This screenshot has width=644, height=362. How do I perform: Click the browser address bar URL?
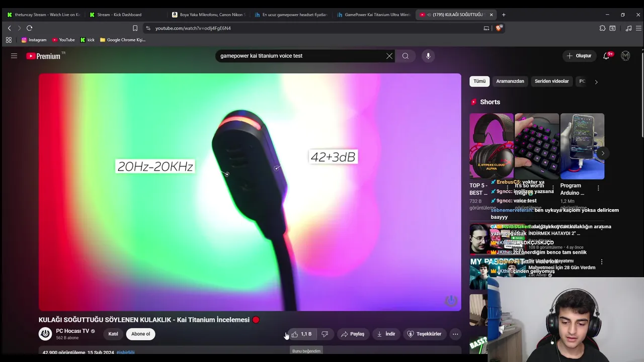pyautogui.click(x=193, y=28)
